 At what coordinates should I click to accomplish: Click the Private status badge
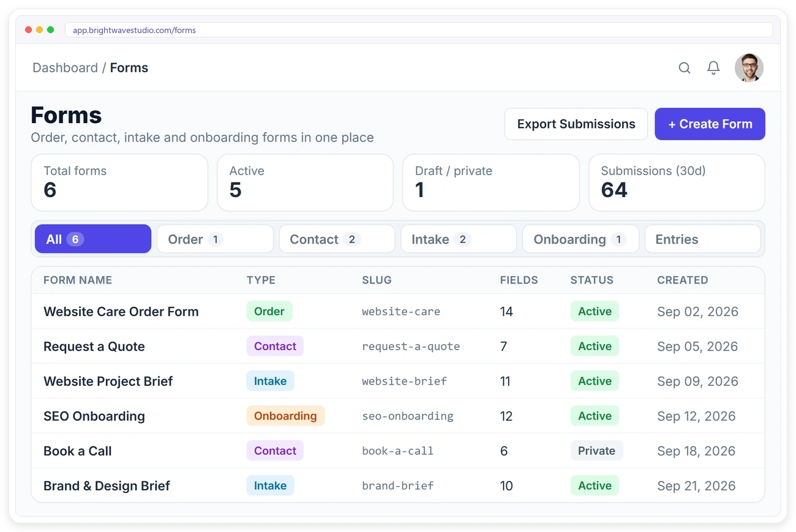click(x=596, y=451)
